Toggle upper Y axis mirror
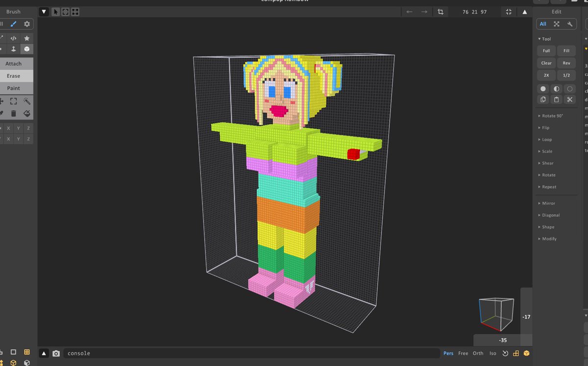 tap(18, 128)
